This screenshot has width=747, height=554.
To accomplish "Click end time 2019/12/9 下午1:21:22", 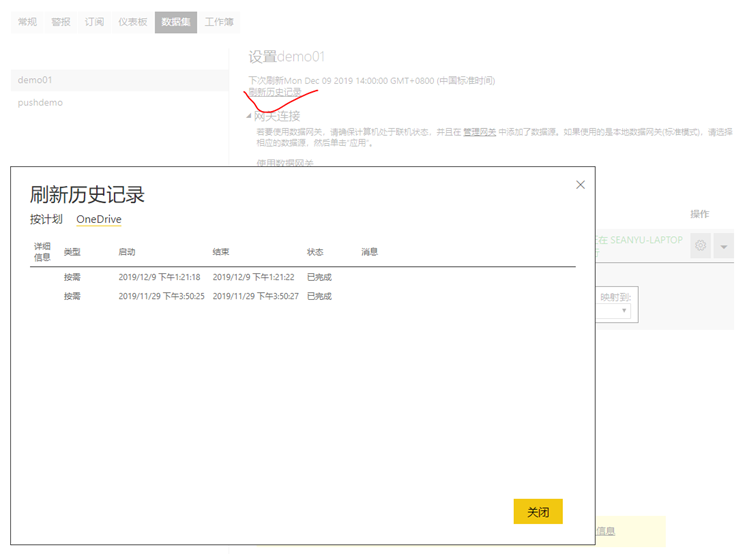I will click(253, 277).
